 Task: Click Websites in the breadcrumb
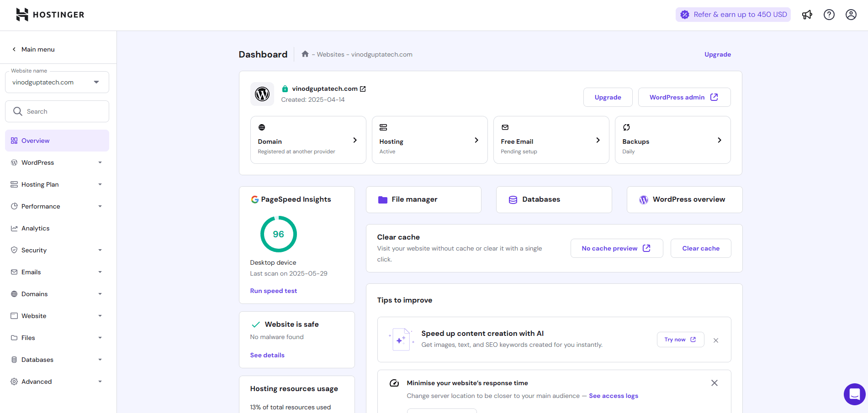(331, 54)
